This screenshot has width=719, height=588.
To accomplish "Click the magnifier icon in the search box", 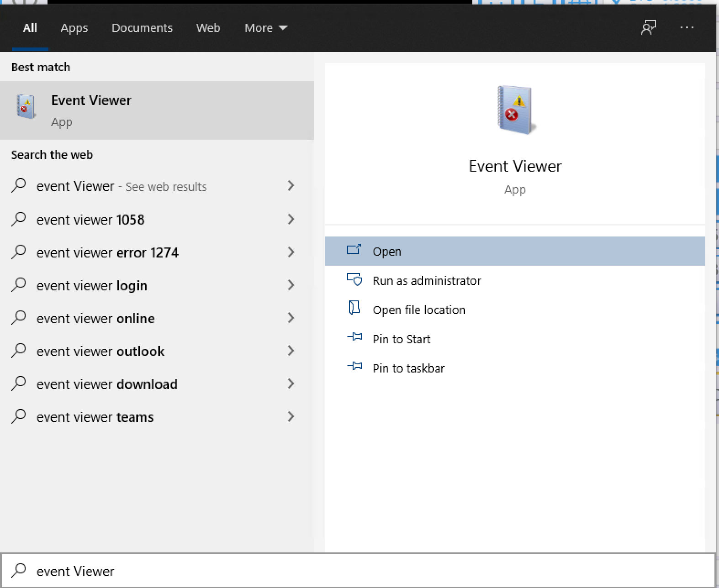I will [19, 571].
